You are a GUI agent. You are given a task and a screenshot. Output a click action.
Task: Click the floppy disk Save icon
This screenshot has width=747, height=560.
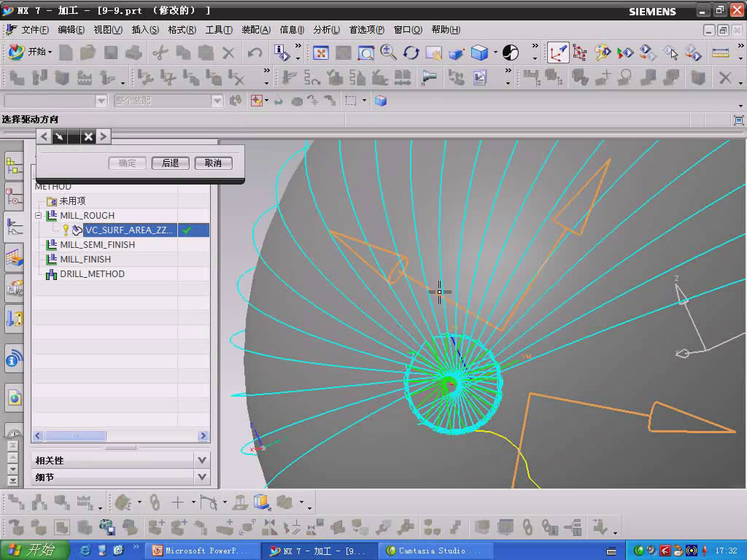coord(111,52)
